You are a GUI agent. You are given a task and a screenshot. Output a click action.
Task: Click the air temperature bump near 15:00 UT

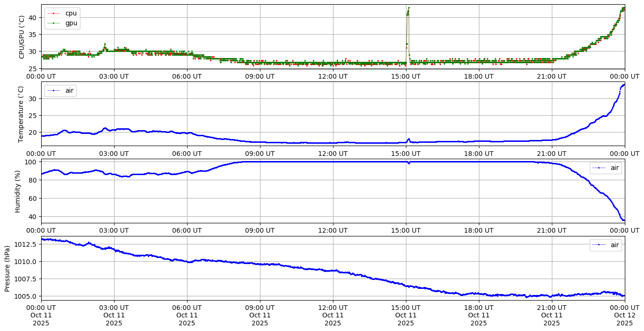tap(408, 139)
